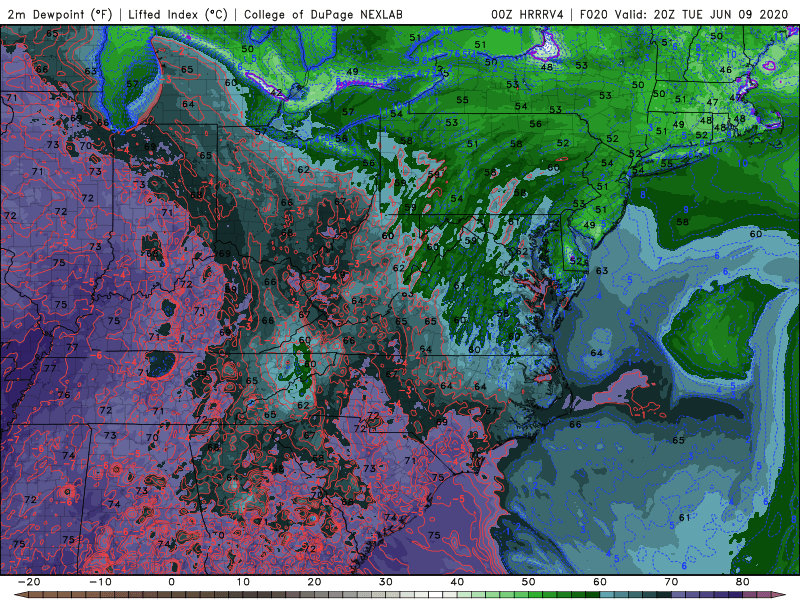The width and height of the screenshot is (800, 600).
Task: Click the '50' label on the color scale
Action: pyautogui.click(x=529, y=582)
